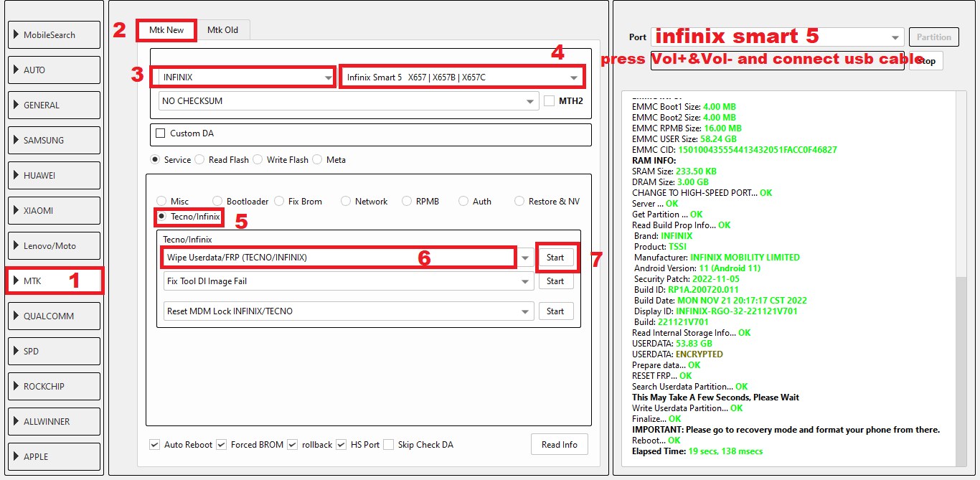
Task: Select the Fix Brom radio option
Action: pyautogui.click(x=279, y=202)
